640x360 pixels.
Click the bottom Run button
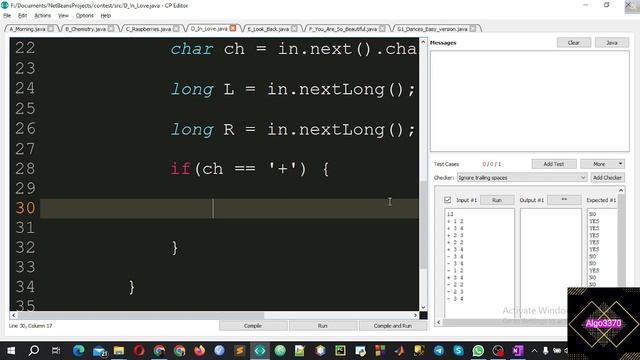click(322, 326)
